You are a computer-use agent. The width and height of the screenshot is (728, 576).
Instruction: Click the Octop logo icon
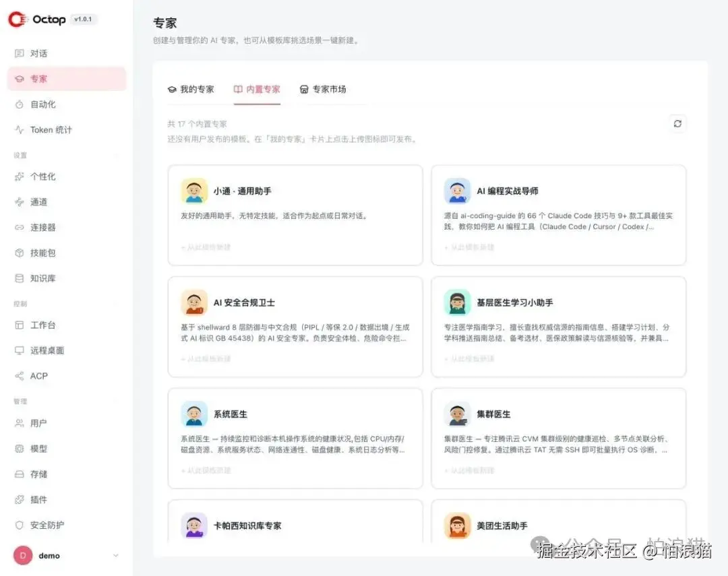[x=18, y=20]
